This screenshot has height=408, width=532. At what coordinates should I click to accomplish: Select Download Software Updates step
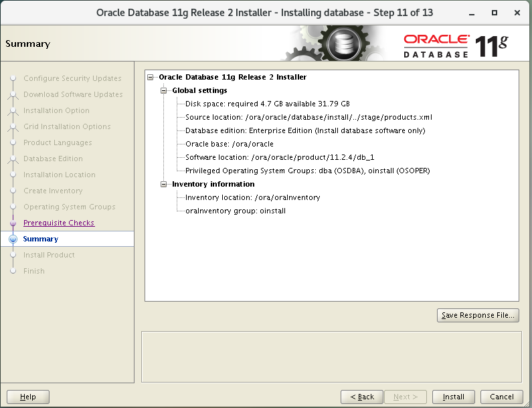click(73, 94)
